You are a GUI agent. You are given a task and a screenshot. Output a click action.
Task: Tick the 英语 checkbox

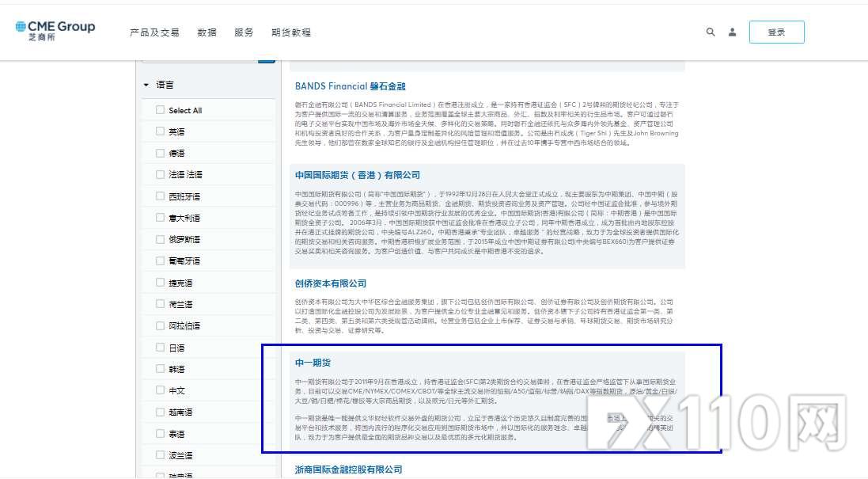[160, 131]
